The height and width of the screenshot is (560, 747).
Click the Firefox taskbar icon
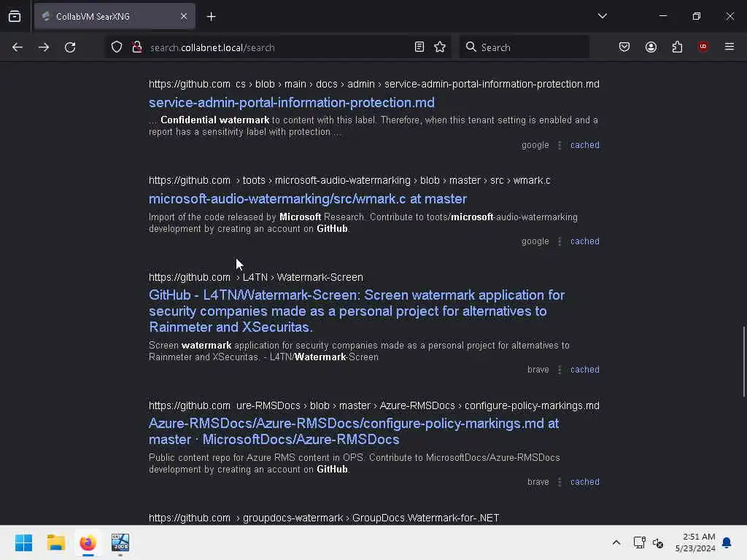point(88,542)
